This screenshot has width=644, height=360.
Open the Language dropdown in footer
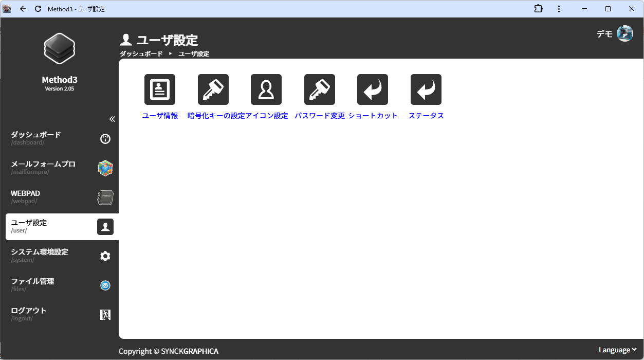(x=617, y=350)
